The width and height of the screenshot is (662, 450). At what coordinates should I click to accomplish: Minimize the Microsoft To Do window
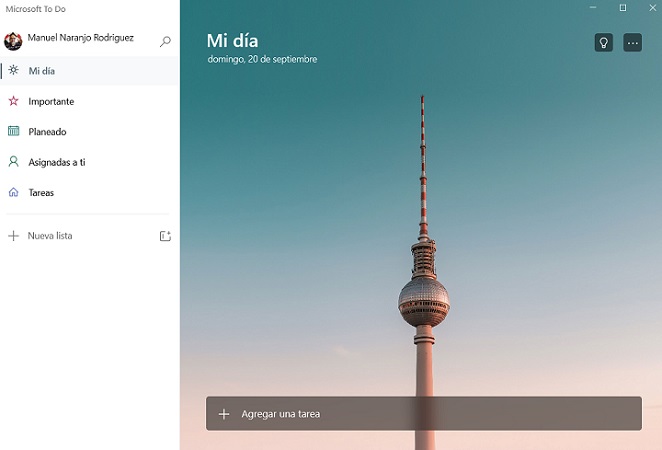[593, 8]
